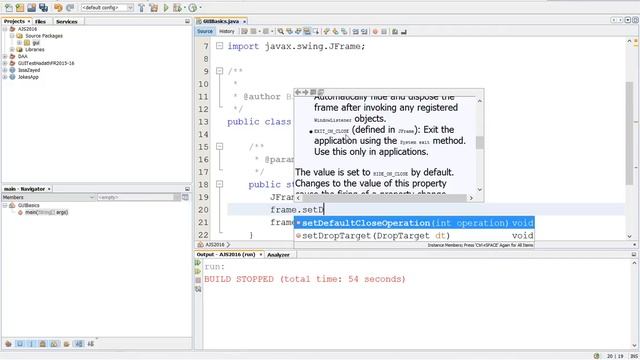Toggle Show Fields filter in Navigator
The image size is (640, 360).
click(20, 344)
